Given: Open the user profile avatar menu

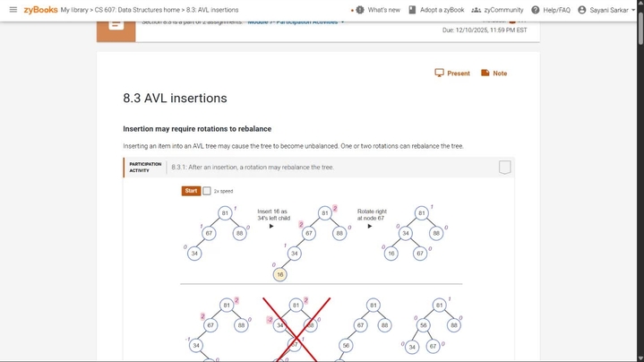Looking at the screenshot, I should (581, 10).
